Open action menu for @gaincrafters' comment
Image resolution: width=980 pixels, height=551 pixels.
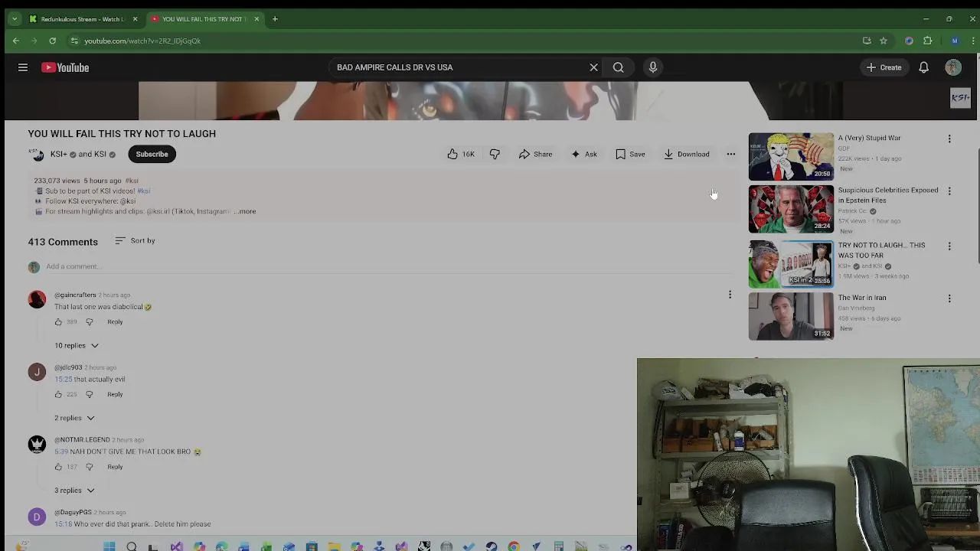730,295
